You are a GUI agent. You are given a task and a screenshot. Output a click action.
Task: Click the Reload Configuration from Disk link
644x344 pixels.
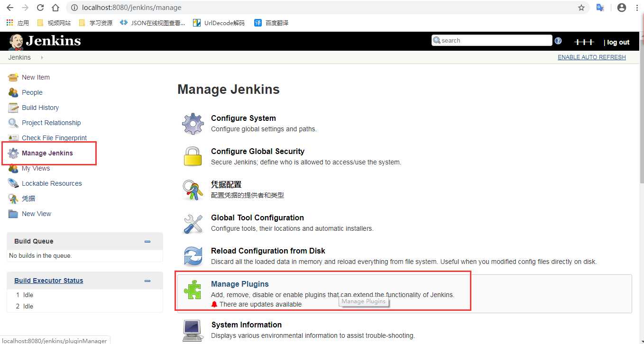pos(268,251)
